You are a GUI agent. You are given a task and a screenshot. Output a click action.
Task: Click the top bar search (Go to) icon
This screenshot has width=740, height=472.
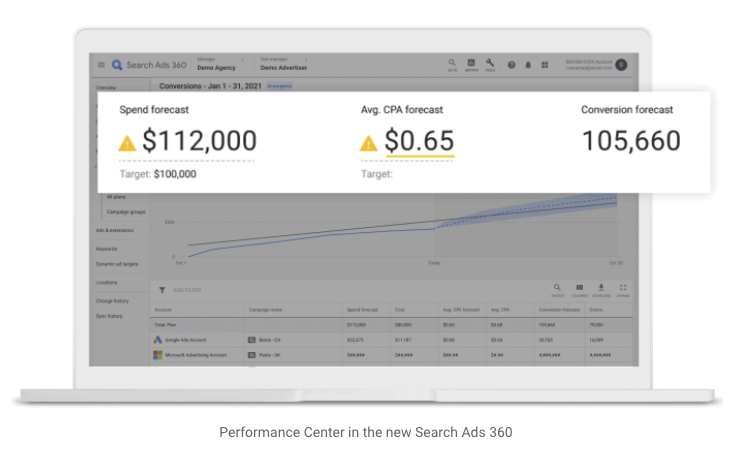coord(452,63)
